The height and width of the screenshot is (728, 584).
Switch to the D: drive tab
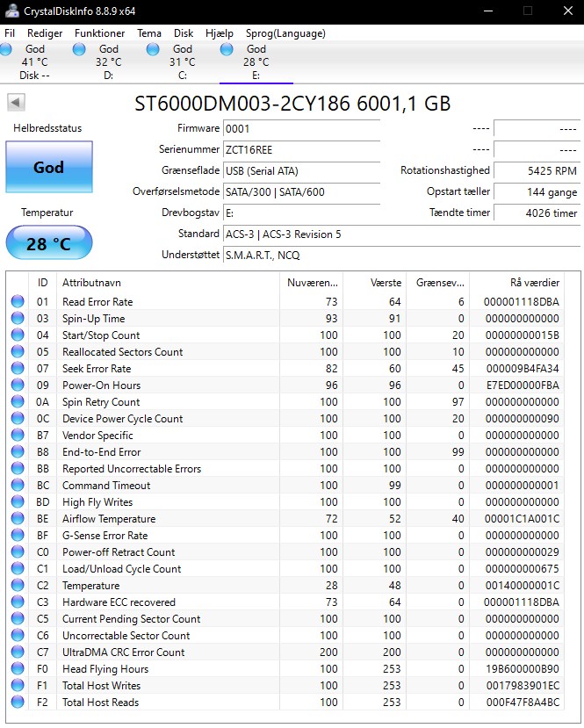[108, 62]
